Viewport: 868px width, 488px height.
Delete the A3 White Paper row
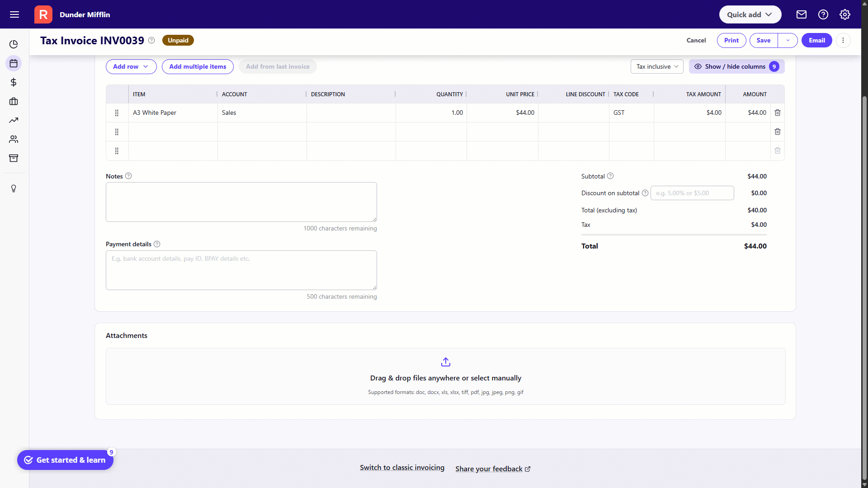(778, 113)
